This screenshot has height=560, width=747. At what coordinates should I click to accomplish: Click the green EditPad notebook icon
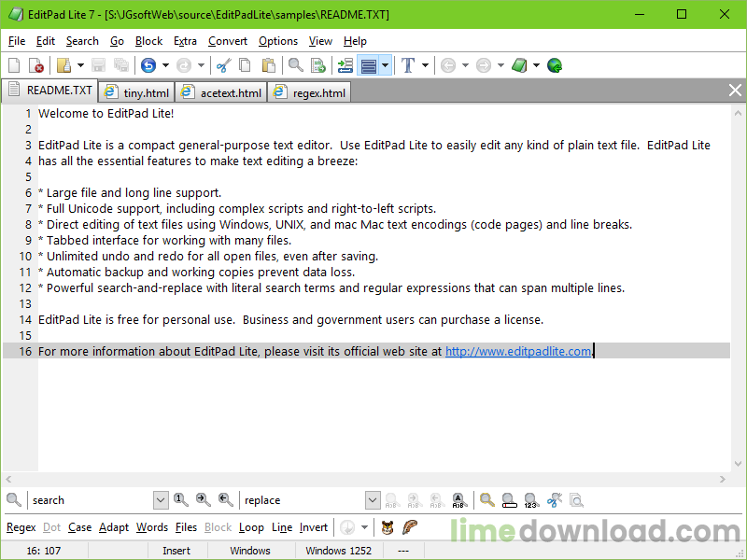519,65
